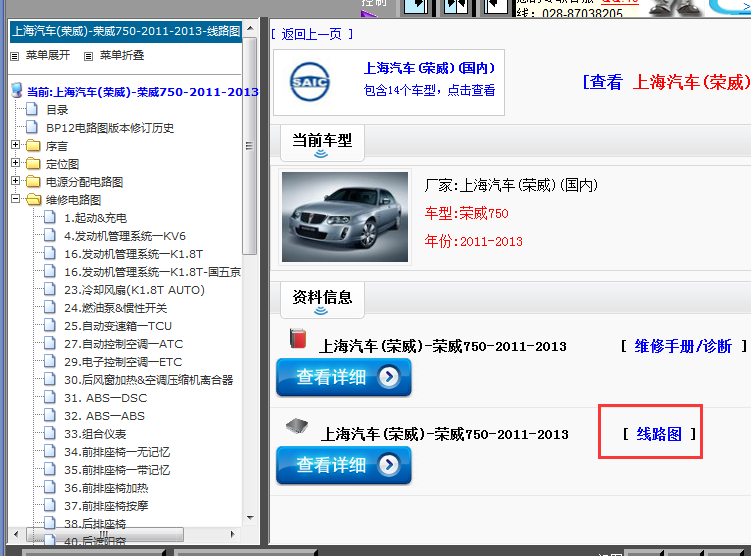Select the 当前车型 tab

click(x=322, y=143)
